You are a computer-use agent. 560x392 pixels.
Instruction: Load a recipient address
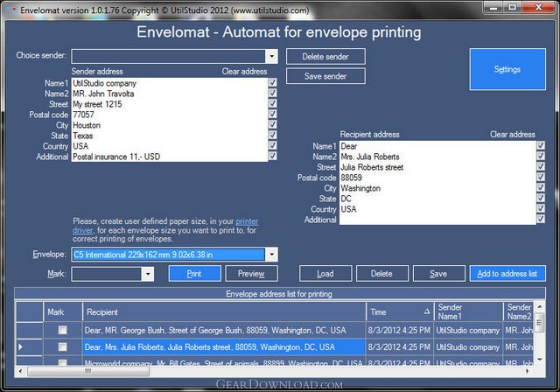point(325,274)
